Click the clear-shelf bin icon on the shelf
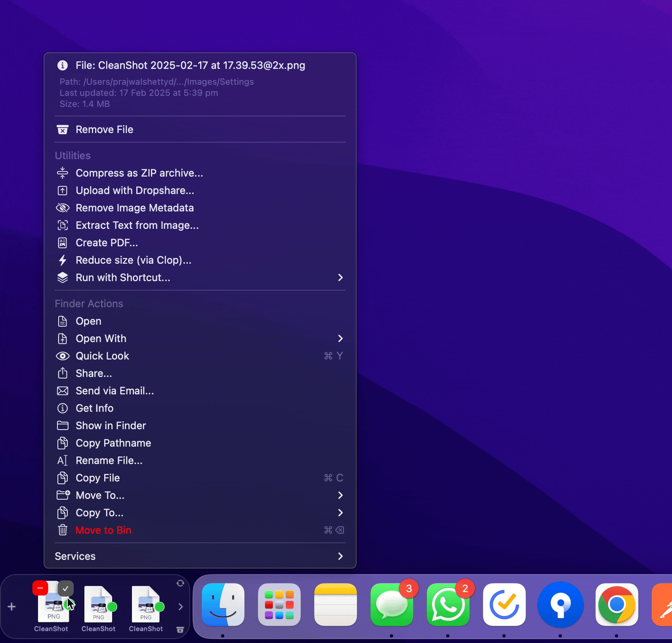 tap(180, 630)
